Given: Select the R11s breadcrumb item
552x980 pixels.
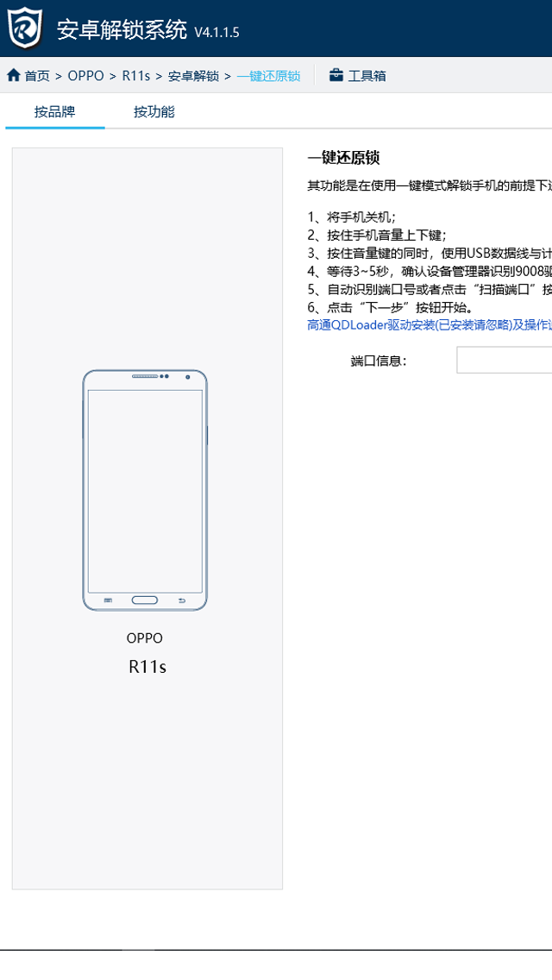Looking at the screenshot, I should tap(135, 76).
